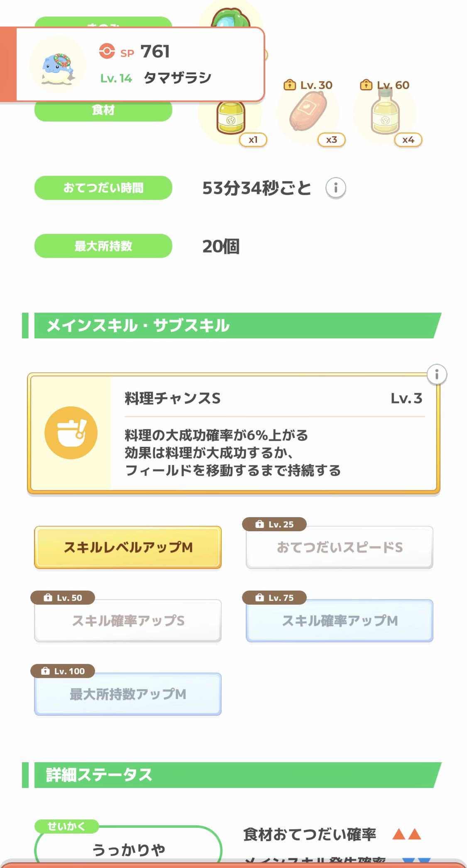Tap the Poké Ball SP icon
The height and width of the screenshot is (868, 467).
point(107,51)
